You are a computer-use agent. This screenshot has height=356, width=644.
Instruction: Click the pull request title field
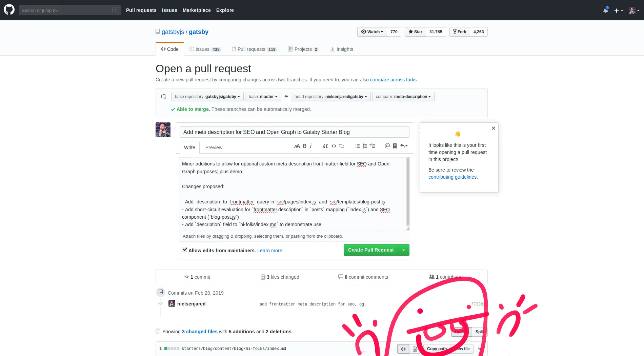294,132
